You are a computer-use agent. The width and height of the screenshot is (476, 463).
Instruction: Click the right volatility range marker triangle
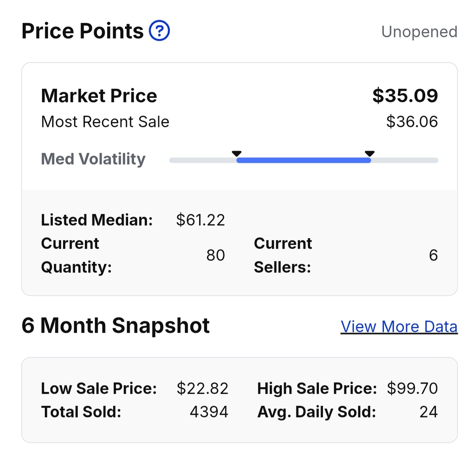pos(370,154)
